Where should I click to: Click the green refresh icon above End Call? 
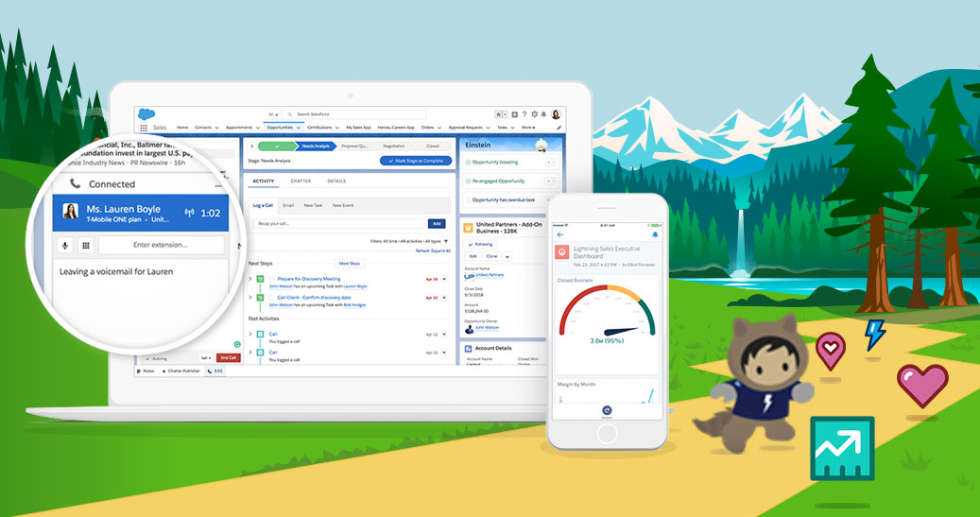click(x=237, y=344)
